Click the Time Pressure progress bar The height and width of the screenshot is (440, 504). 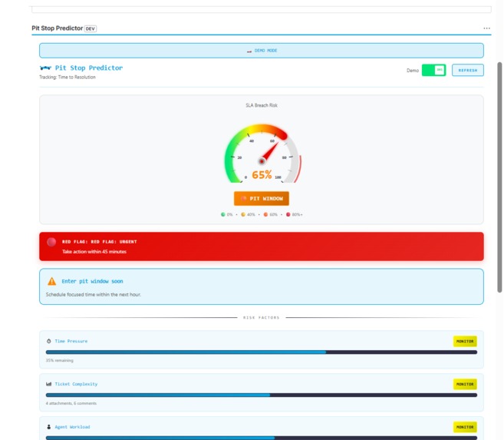coord(262,352)
